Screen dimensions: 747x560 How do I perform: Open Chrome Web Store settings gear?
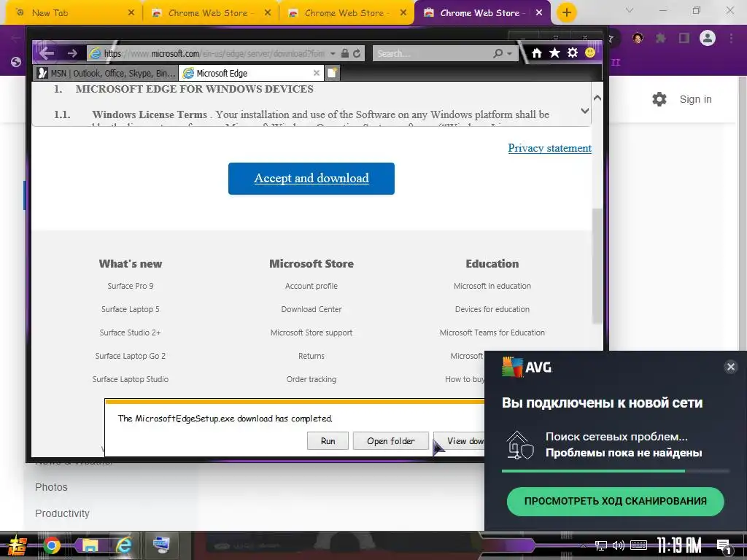point(659,99)
